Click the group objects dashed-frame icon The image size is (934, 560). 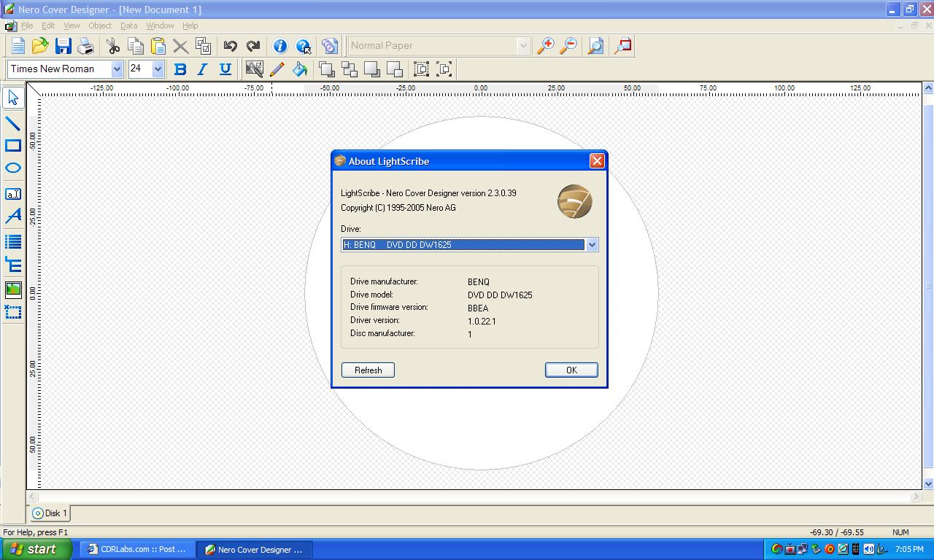422,69
